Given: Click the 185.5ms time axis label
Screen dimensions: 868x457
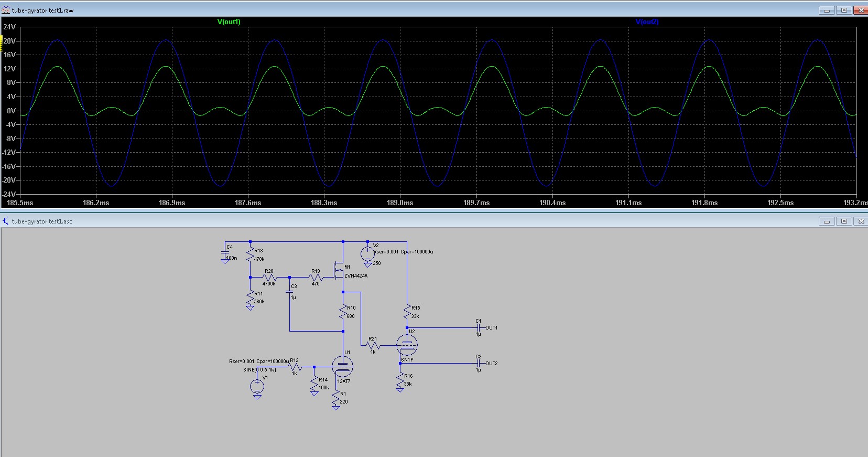Looking at the screenshot, I should pyautogui.click(x=20, y=203).
